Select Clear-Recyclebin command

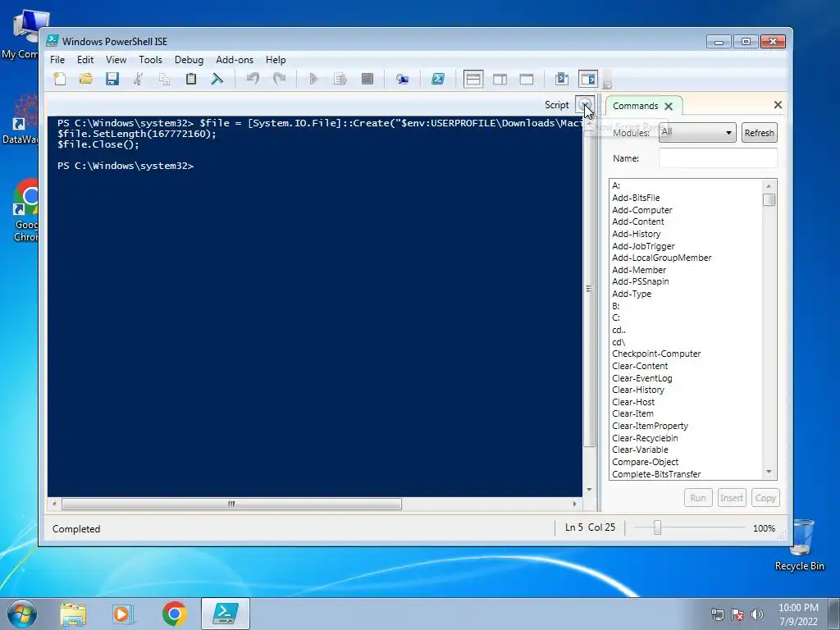click(x=645, y=438)
